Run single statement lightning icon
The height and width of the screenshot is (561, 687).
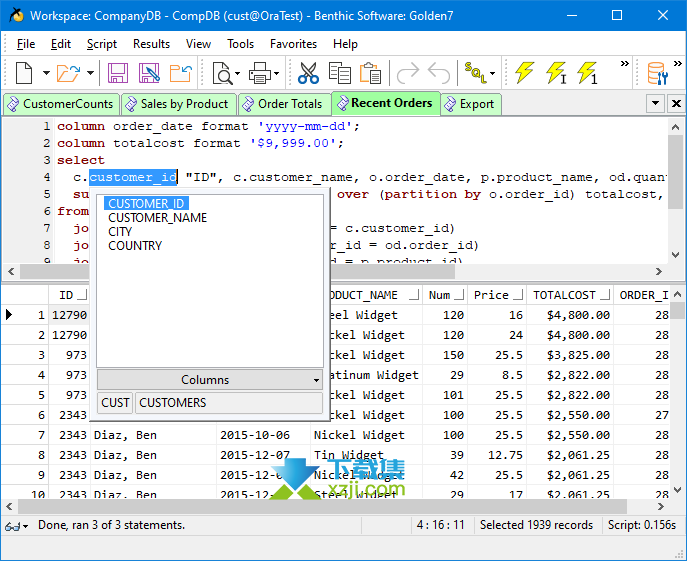coord(588,72)
